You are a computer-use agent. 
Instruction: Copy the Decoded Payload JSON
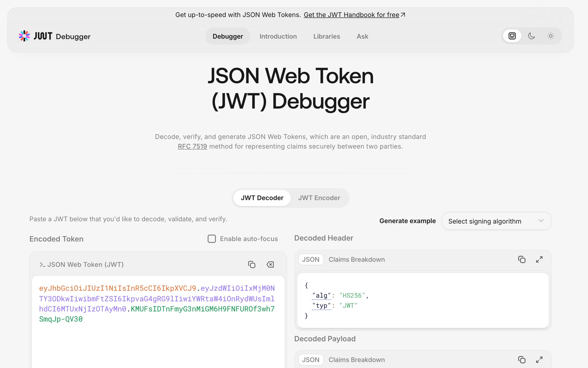522,359
